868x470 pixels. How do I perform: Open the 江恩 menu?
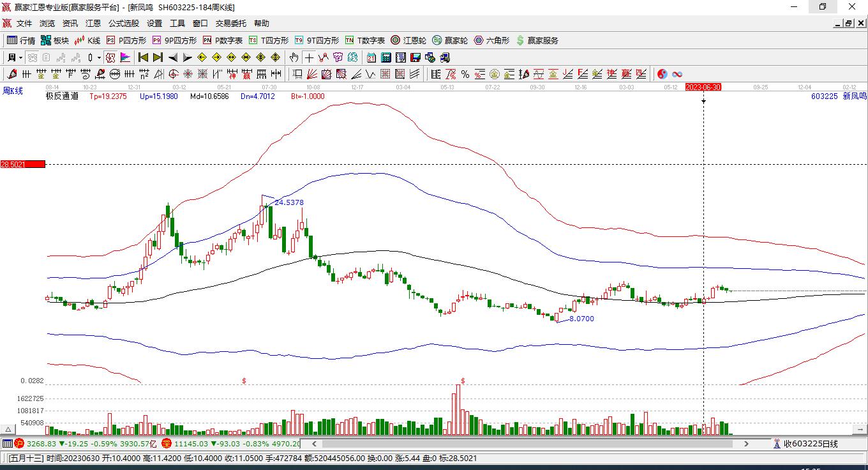93,23
